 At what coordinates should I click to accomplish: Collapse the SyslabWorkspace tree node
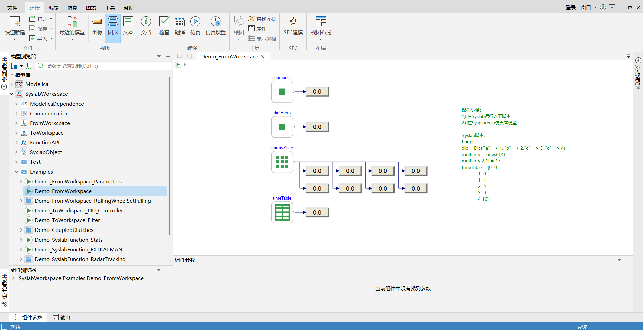[12, 94]
